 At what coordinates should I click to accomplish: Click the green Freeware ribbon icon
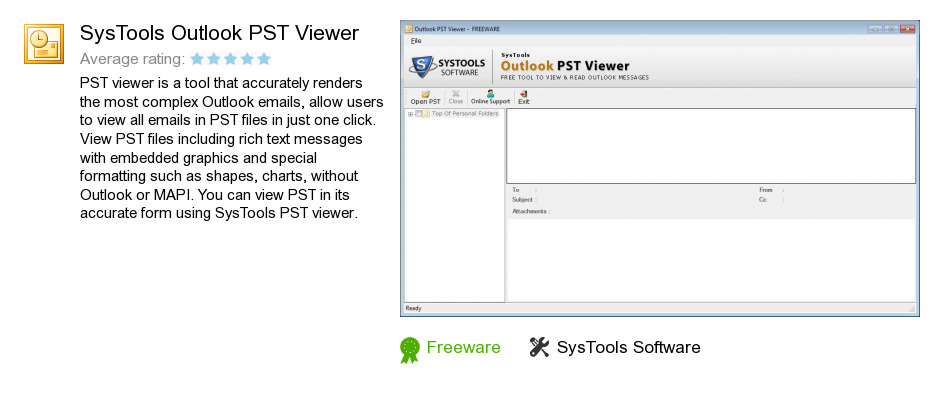410,350
